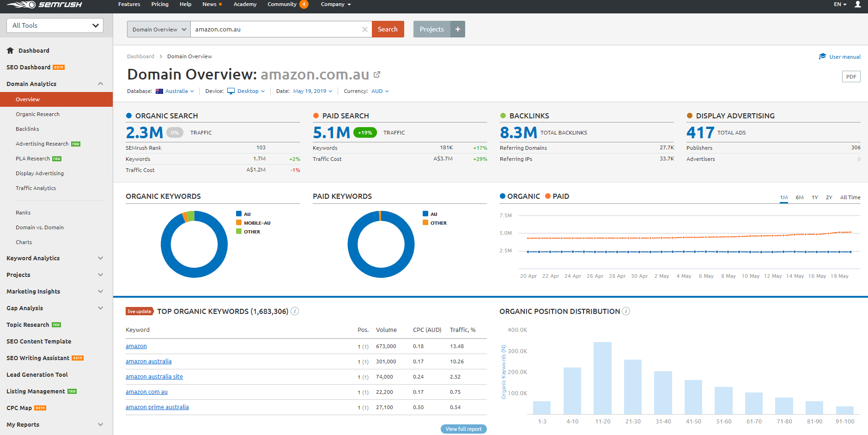Image resolution: width=868 pixels, height=435 pixels.
Task: Click the plus icon next to Projects
Action: click(458, 29)
